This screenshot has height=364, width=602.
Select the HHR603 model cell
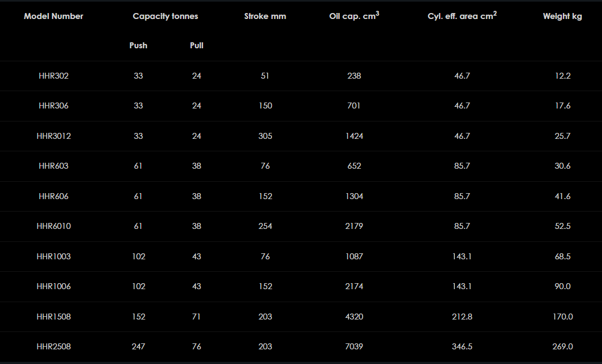pos(54,166)
